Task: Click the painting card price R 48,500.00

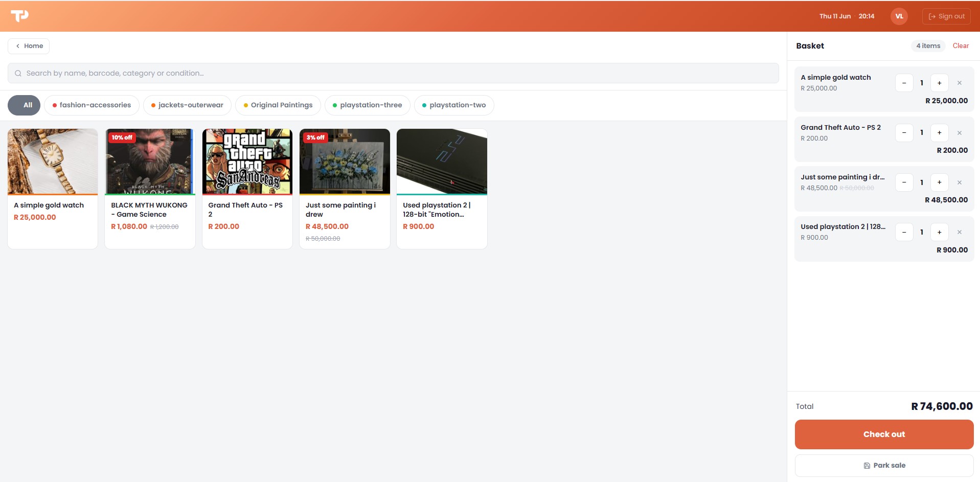Action: (327, 226)
